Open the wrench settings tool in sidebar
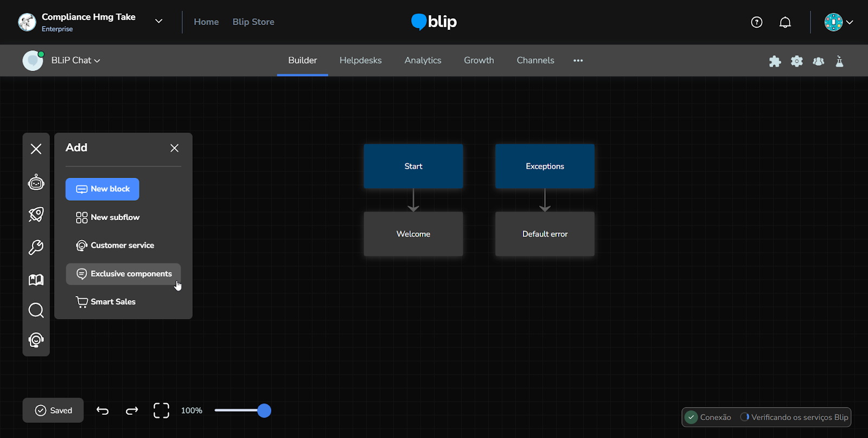 pos(36,247)
